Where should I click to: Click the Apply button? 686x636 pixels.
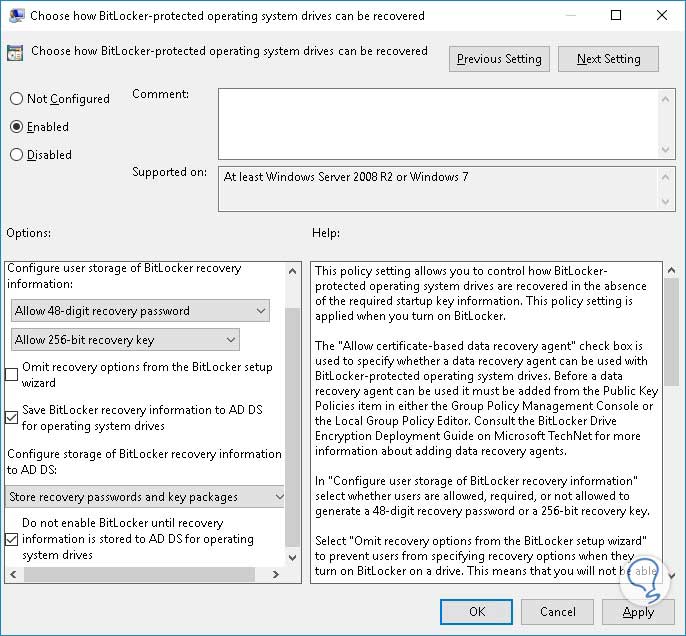click(638, 612)
